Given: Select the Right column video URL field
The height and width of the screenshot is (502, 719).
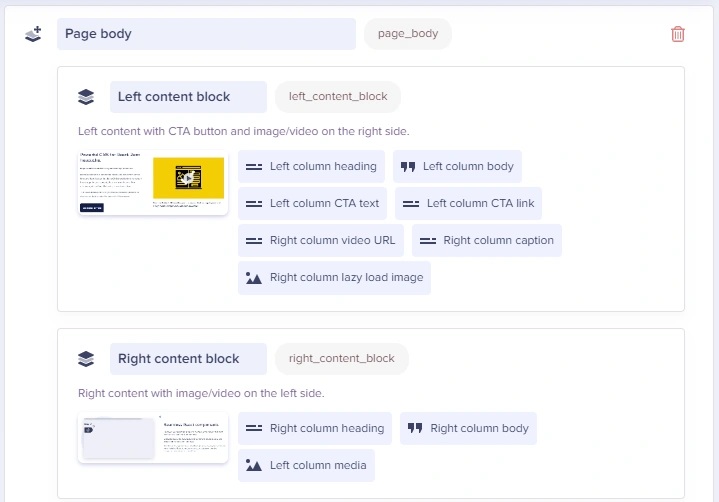Looking at the screenshot, I should tap(320, 241).
